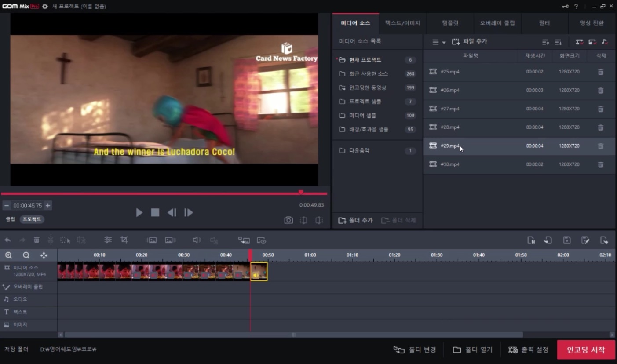Viewport: 617px width, 364px height.
Task: Save project as with floppy-and-pencil icon
Action: pos(585,240)
